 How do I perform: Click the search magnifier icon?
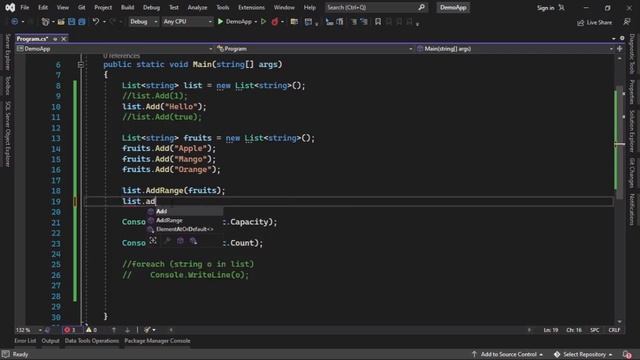(421, 7)
